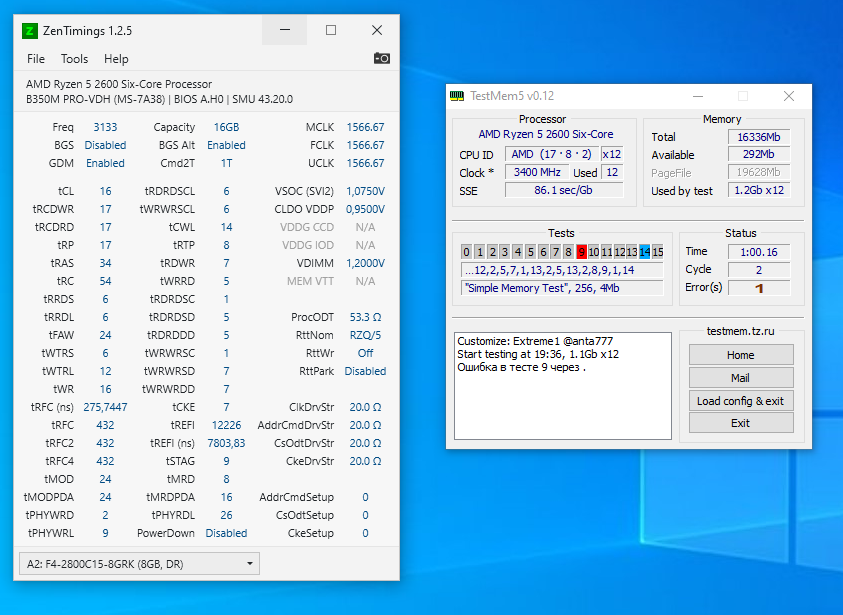Click the VDIMM value 1,2000V
The image size is (843, 615).
pyautogui.click(x=366, y=263)
